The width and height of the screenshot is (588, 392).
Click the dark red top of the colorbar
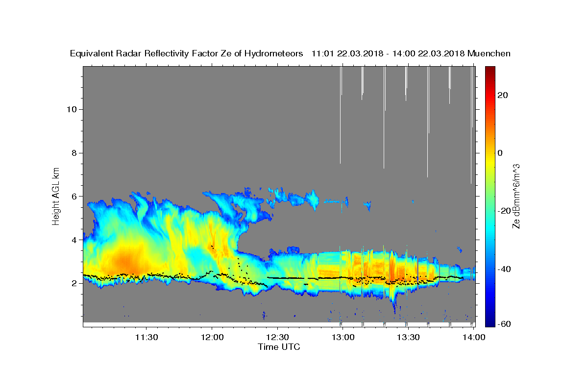490,70
